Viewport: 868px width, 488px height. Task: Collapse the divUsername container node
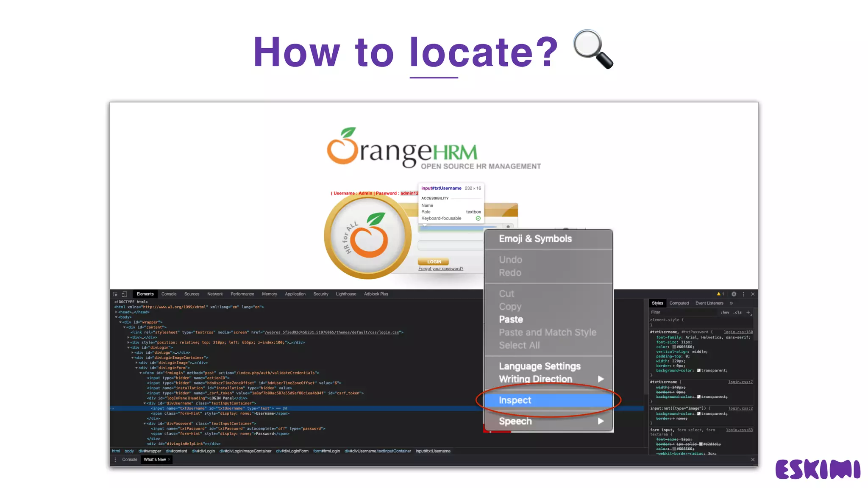coord(145,403)
